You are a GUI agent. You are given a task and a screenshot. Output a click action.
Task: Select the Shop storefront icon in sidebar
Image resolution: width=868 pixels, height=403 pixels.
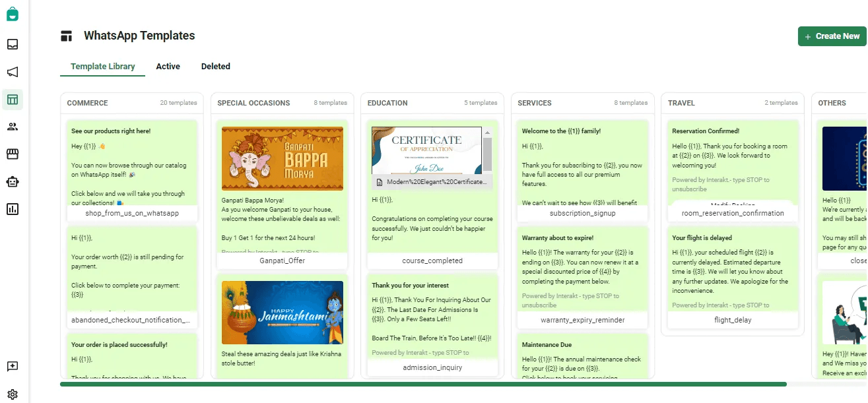tap(13, 154)
